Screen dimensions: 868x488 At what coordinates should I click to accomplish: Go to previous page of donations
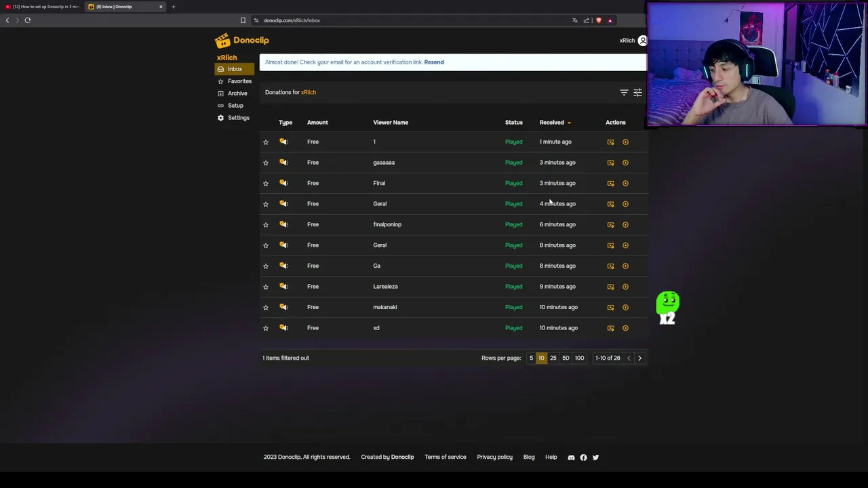point(629,358)
